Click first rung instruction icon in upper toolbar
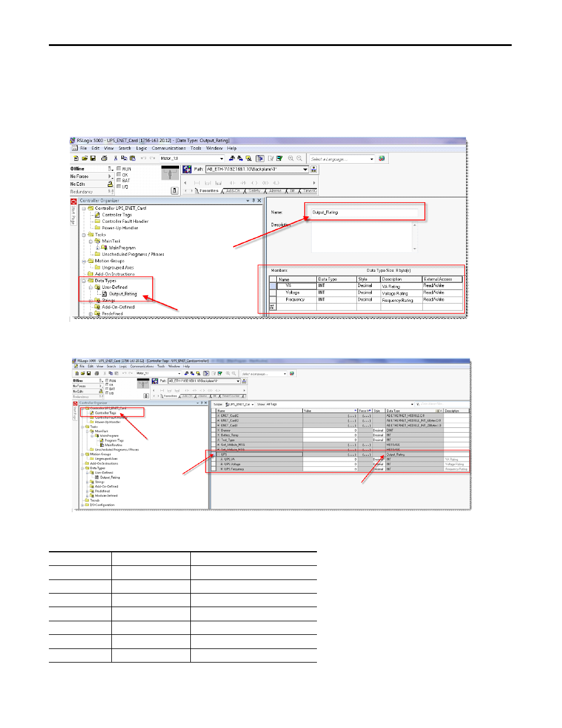 coord(196,183)
